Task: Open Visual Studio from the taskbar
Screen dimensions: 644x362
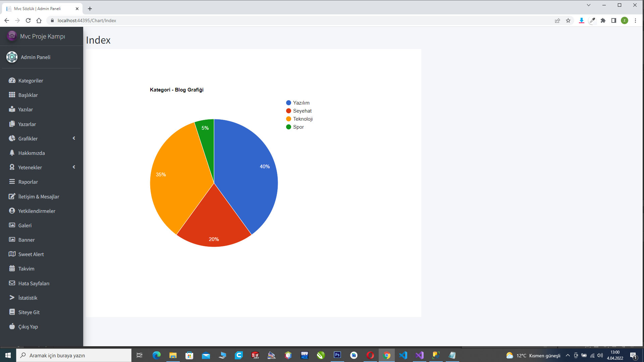Action: tap(420, 355)
